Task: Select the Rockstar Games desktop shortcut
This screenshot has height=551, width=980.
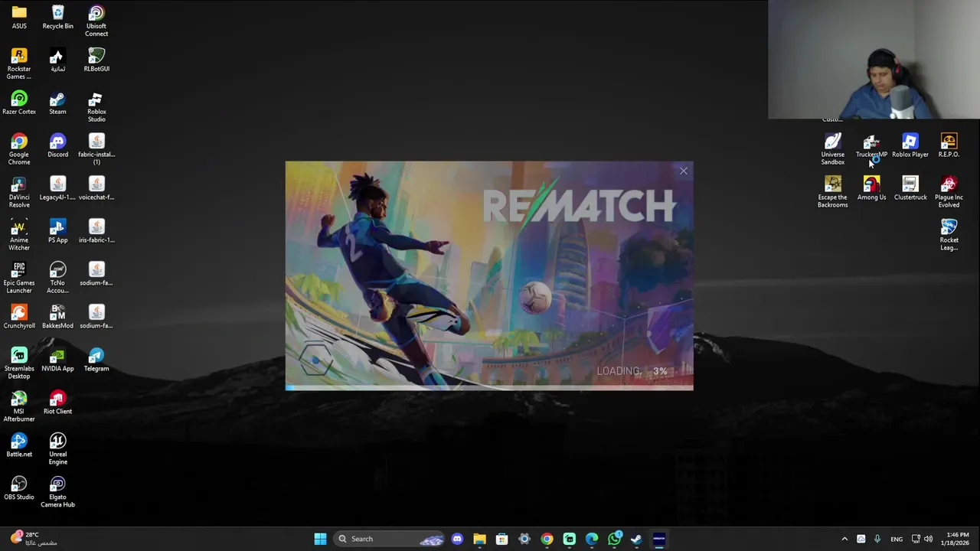Action: (19, 64)
